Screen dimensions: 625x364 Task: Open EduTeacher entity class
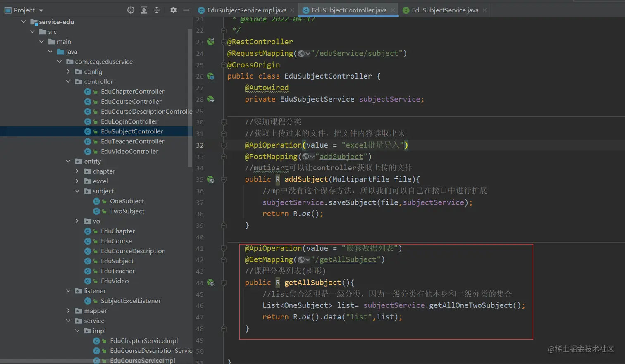[x=118, y=271]
